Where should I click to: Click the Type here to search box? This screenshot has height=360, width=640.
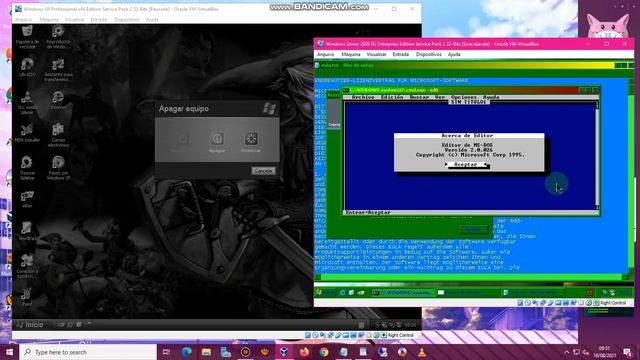(88, 352)
